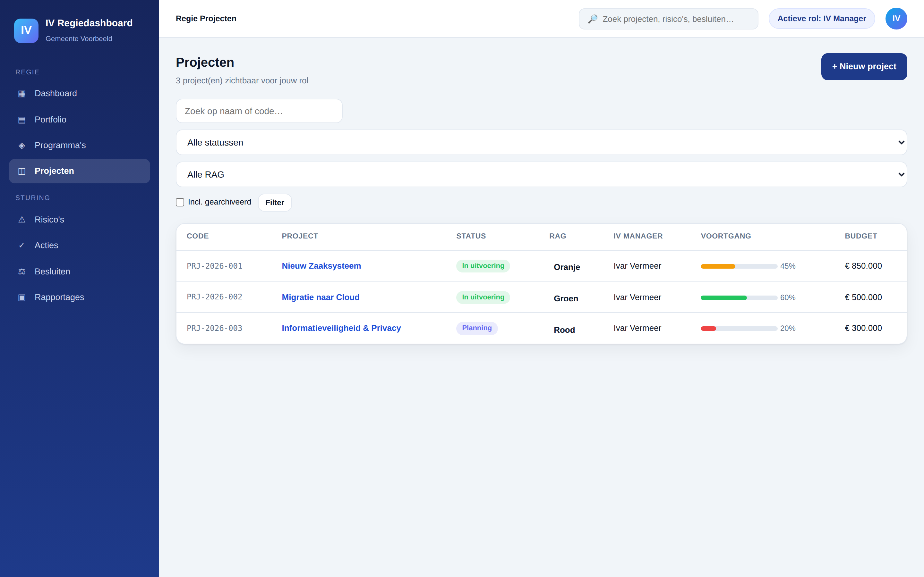Enable the Incl. gearchiveerd checkbox

pos(180,202)
